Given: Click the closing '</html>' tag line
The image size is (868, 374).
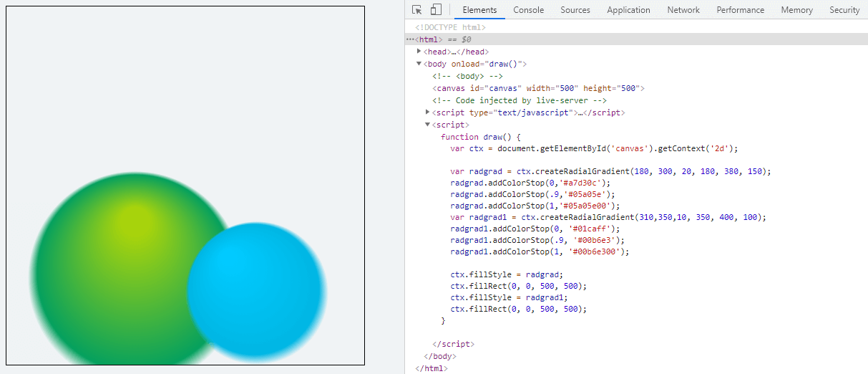Looking at the screenshot, I should point(431,368).
